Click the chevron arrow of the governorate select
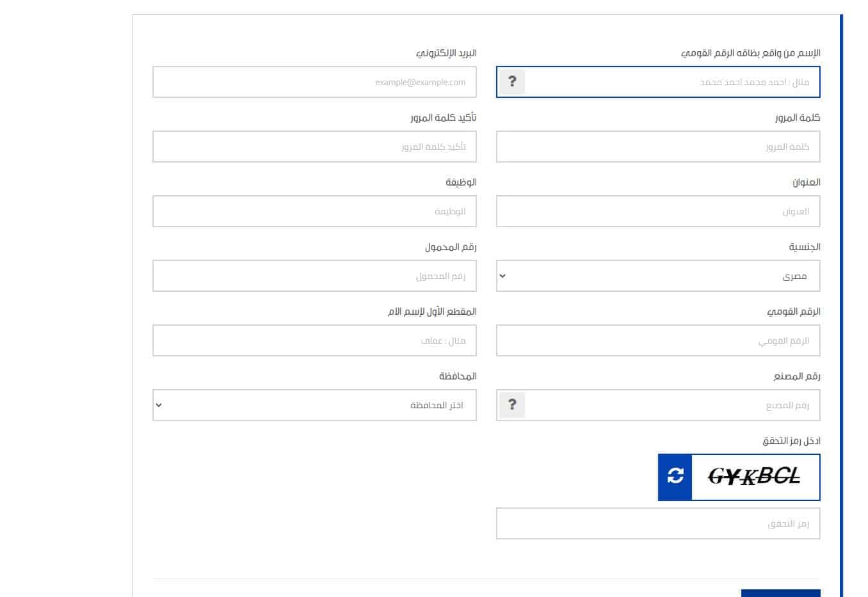The height and width of the screenshot is (597, 868). 159,405
